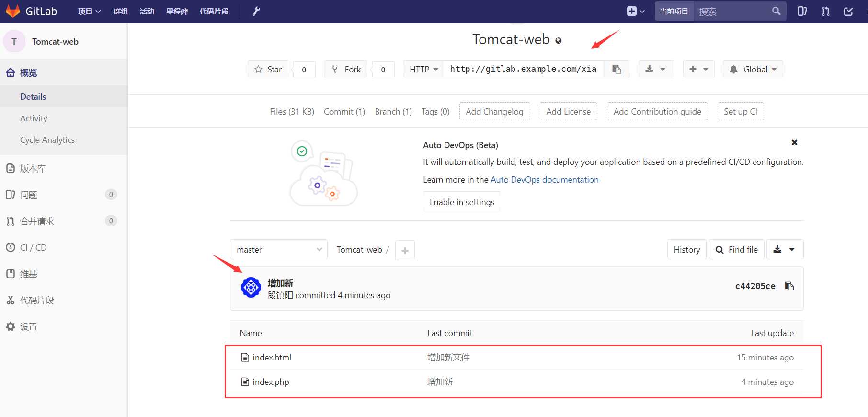The width and height of the screenshot is (868, 417).
Task: Select the 概览 sidebar section
Action: click(64, 72)
